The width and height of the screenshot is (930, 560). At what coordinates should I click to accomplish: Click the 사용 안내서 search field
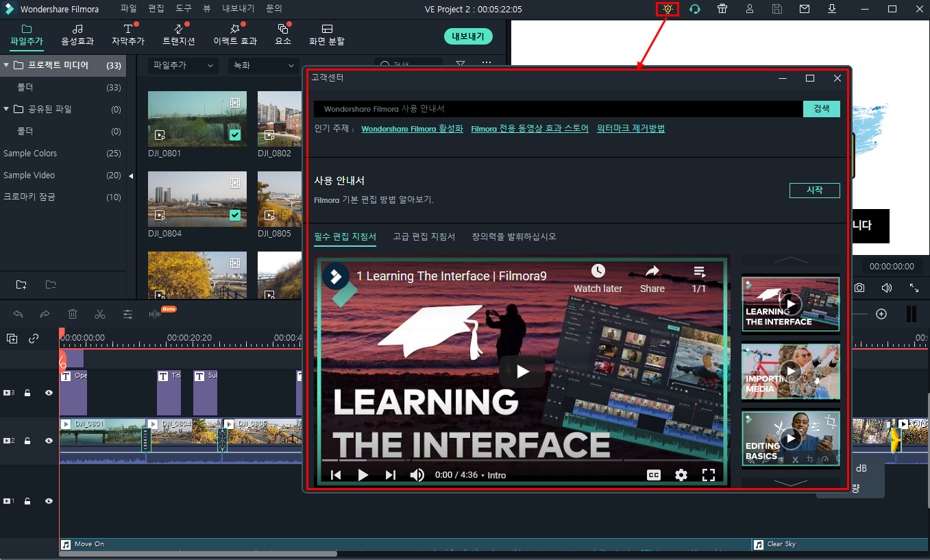559,109
